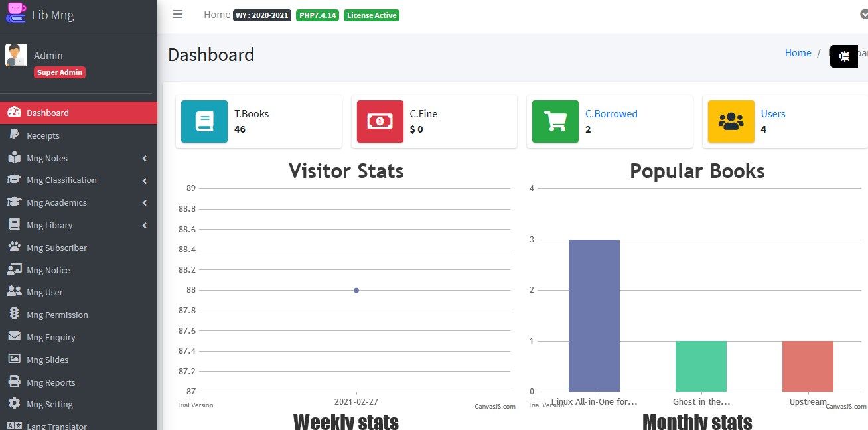Go to Mng Subscriber page

coord(78,248)
